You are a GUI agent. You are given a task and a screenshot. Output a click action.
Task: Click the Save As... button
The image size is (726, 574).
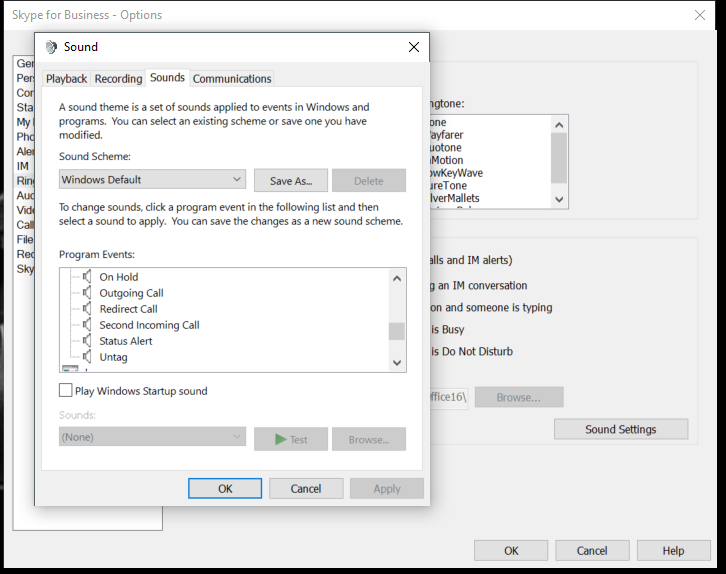[291, 181]
